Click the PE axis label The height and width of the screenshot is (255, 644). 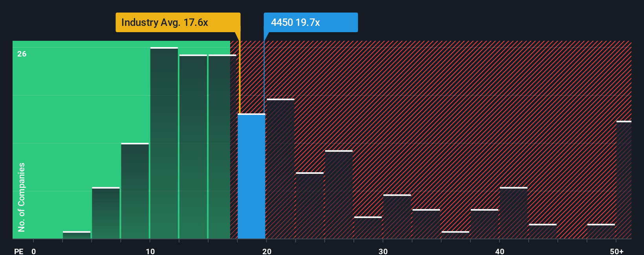18,251
